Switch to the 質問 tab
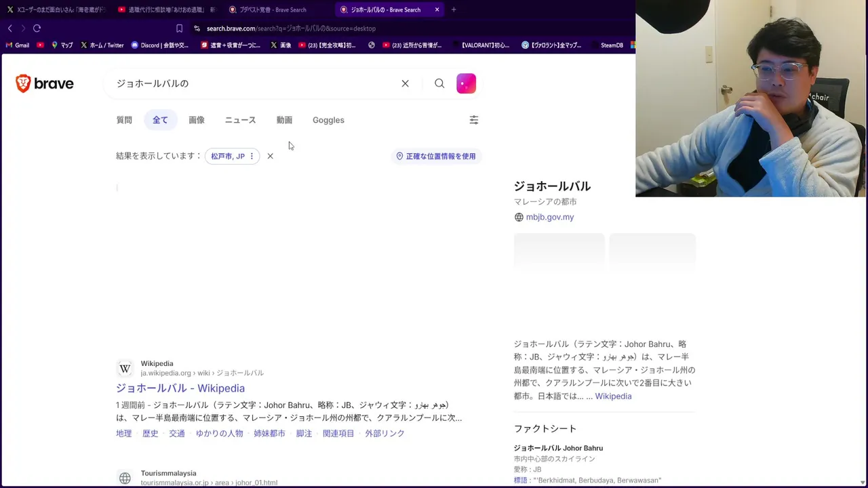Image resolution: width=868 pixels, height=488 pixels. (124, 120)
